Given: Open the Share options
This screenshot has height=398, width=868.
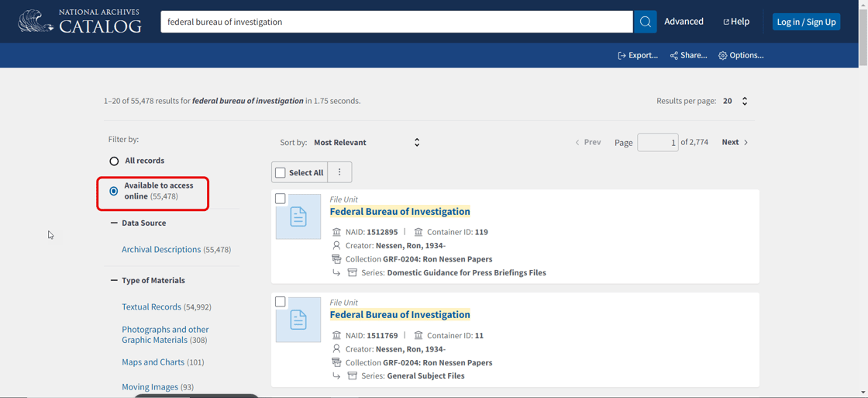Looking at the screenshot, I should coord(688,55).
